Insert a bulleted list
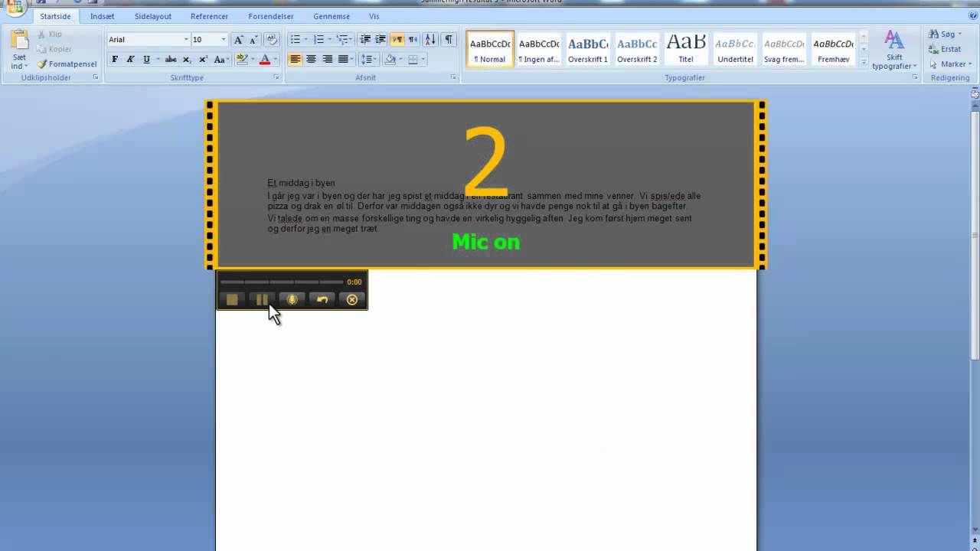The image size is (980, 551). tap(296, 39)
